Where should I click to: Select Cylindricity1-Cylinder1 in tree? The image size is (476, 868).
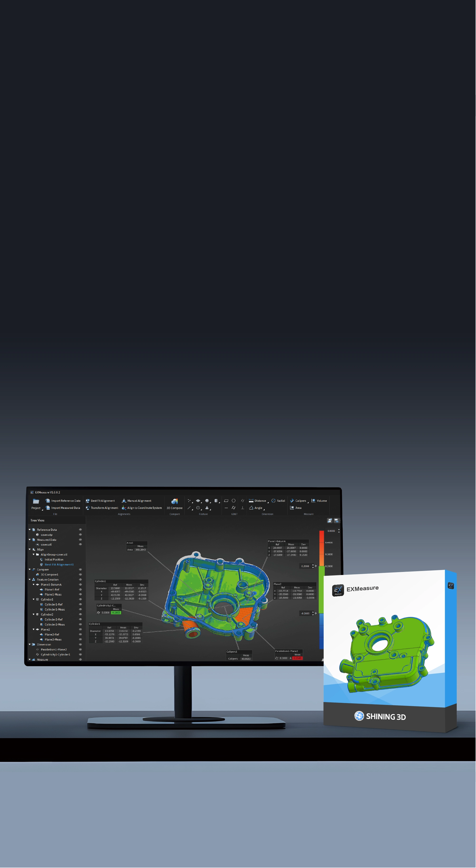[56, 655]
